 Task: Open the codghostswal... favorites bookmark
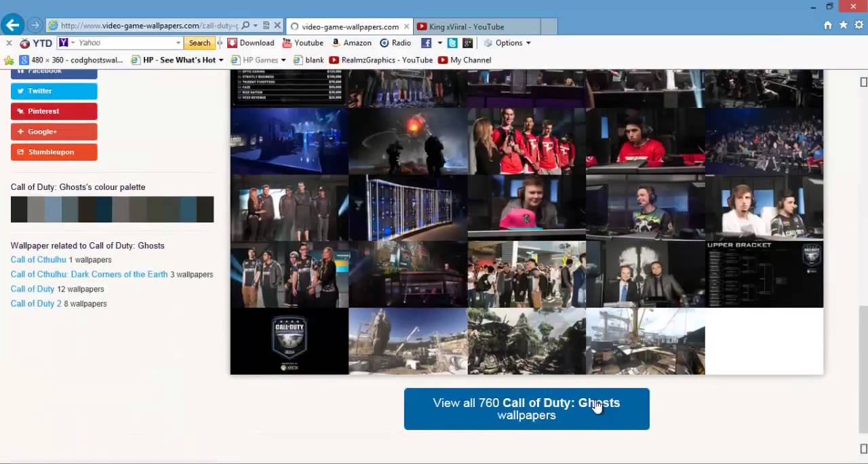(x=71, y=60)
